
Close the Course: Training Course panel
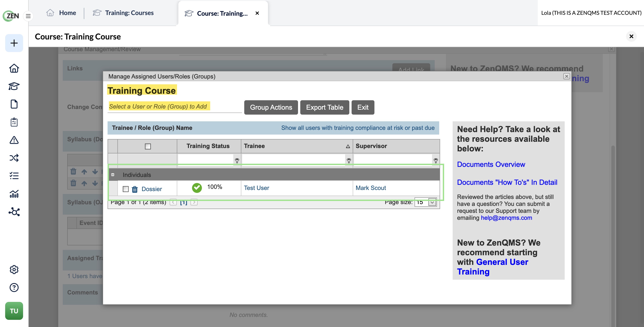click(631, 37)
